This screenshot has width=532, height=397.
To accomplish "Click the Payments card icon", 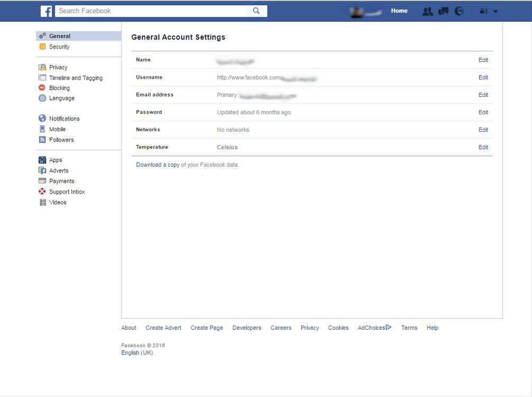I will coord(42,181).
